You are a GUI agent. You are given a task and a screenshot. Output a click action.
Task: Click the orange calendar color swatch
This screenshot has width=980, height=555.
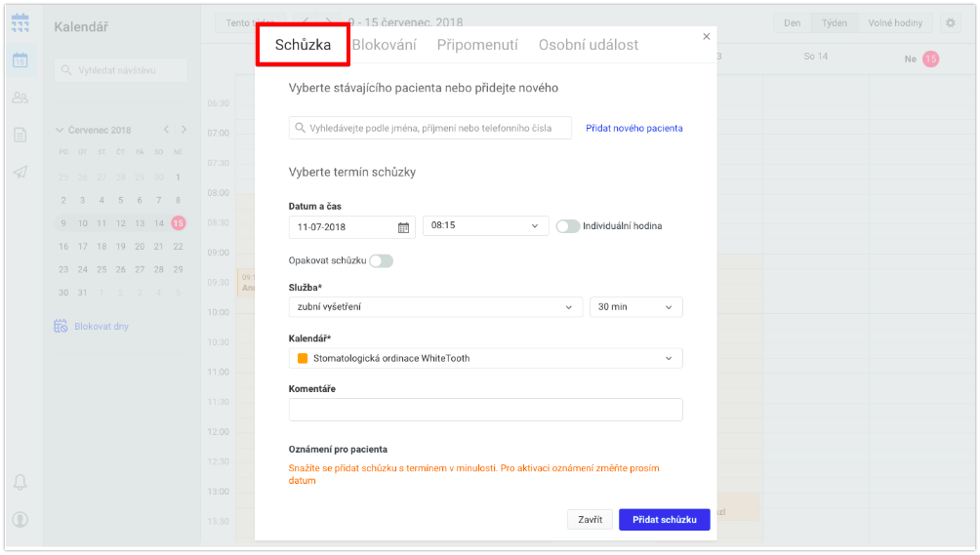303,358
